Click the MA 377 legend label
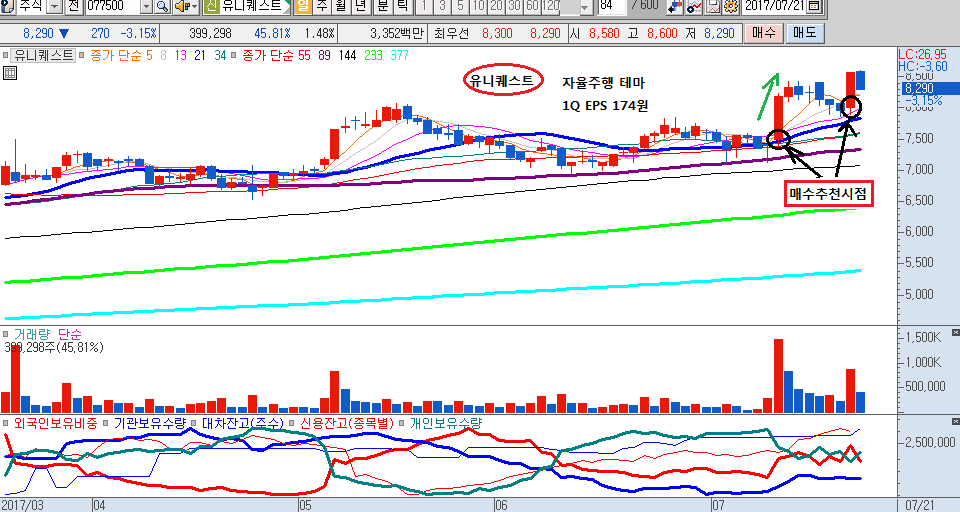Screen dimensions: 960x512 (399, 55)
